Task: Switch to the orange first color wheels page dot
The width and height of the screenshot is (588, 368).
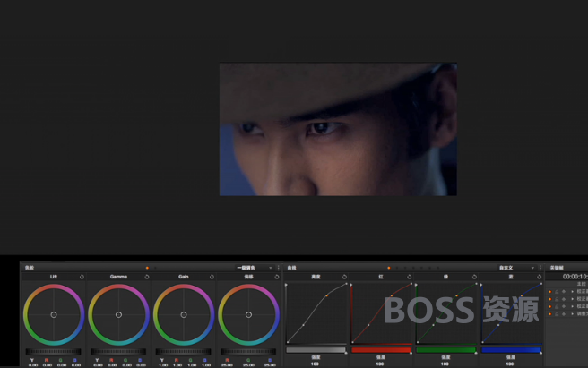Action: pos(147,268)
